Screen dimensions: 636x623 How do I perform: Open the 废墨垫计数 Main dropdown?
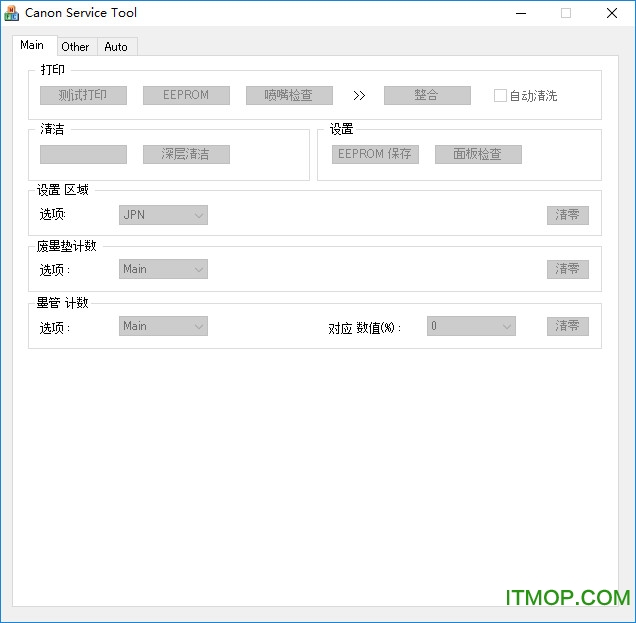click(x=163, y=269)
